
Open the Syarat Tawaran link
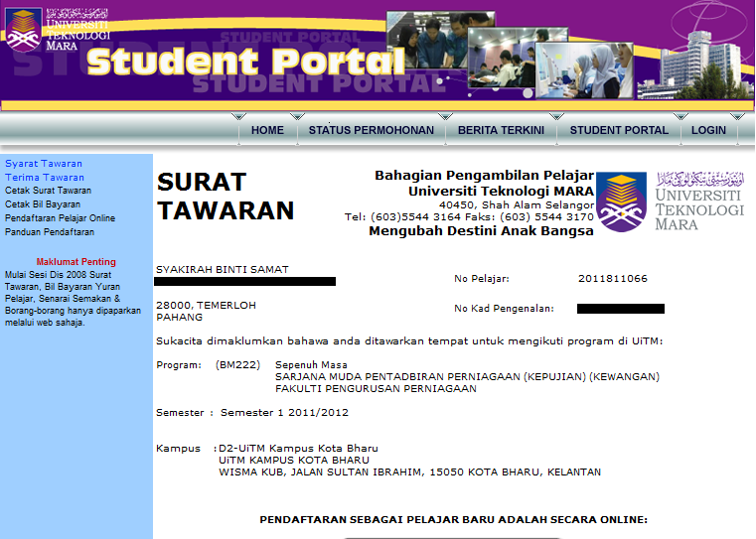tap(44, 164)
